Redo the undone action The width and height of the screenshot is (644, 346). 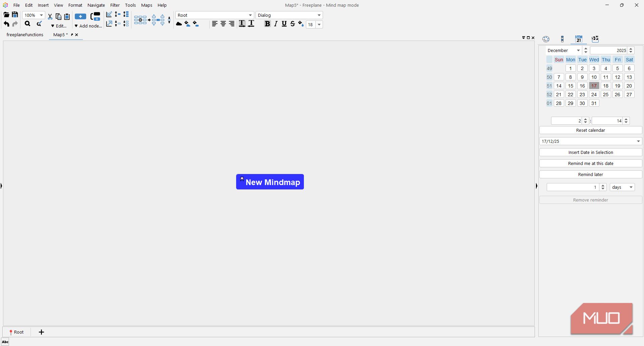coord(15,24)
